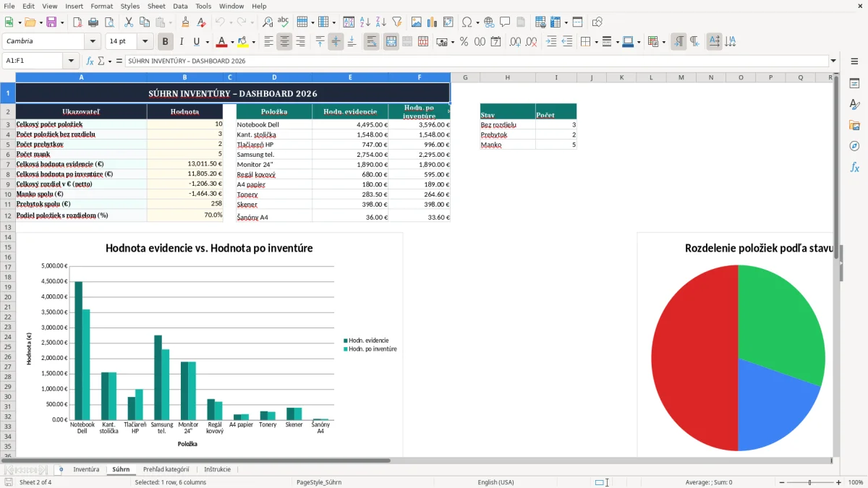Open the sidebar Navigator
Image resolution: width=868 pixels, height=488 pixels.
coord(854,146)
